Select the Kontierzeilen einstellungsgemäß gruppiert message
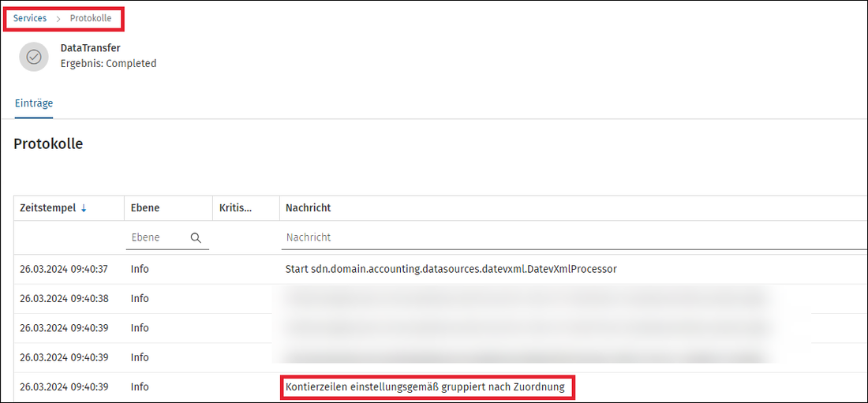 [425, 387]
